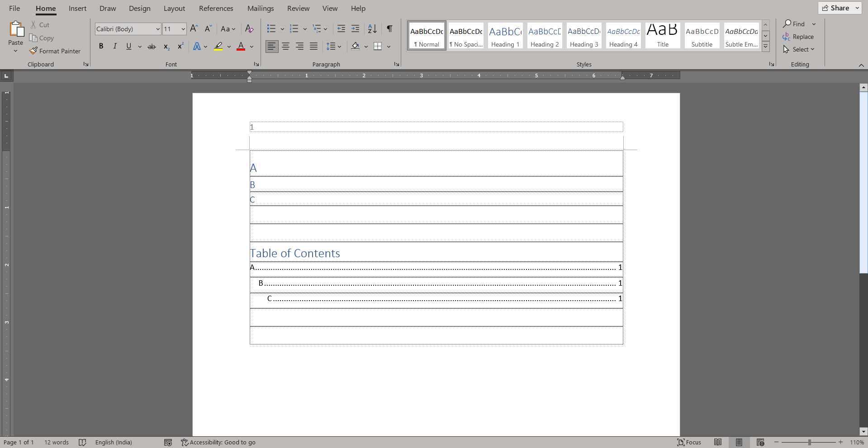Click the Decrease Font Size icon
868x448 pixels.
point(208,29)
